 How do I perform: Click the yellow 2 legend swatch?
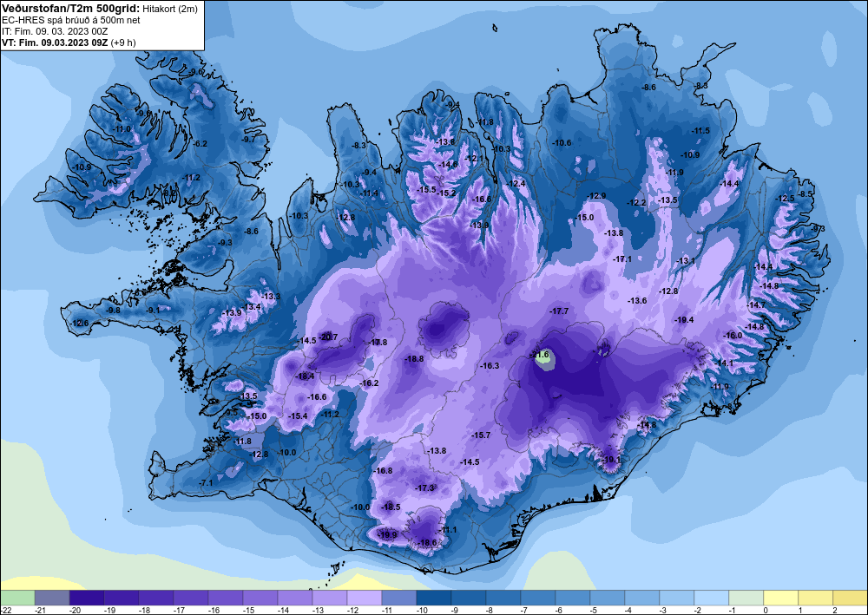(851, 598)
